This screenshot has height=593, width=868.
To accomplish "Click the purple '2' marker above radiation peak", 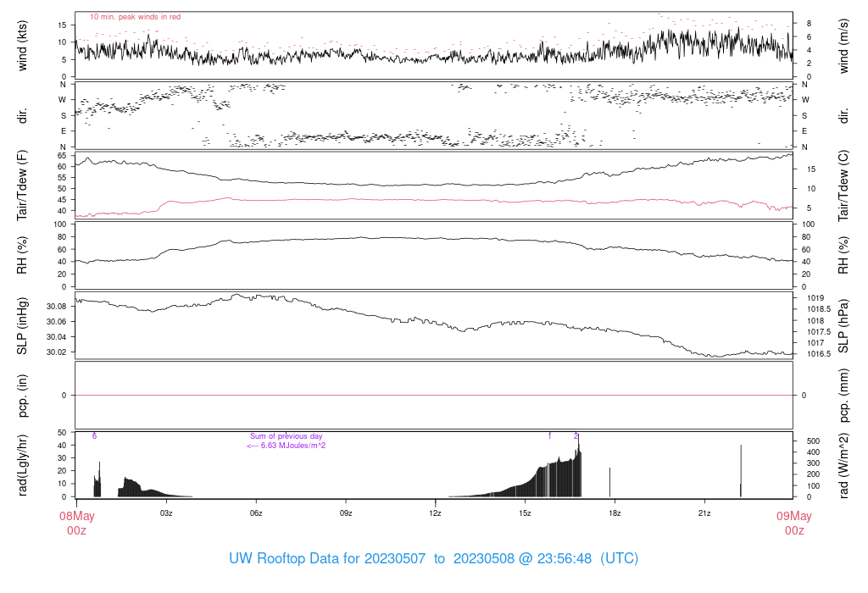I will [576, 436].
